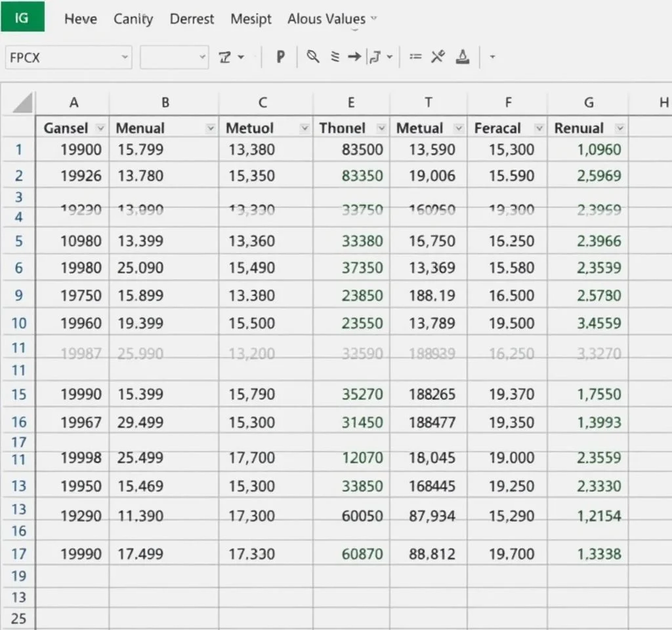The image size is (672, 630).
Task: Click the lines list icon beside the magnifier
Action: [335, 57]
